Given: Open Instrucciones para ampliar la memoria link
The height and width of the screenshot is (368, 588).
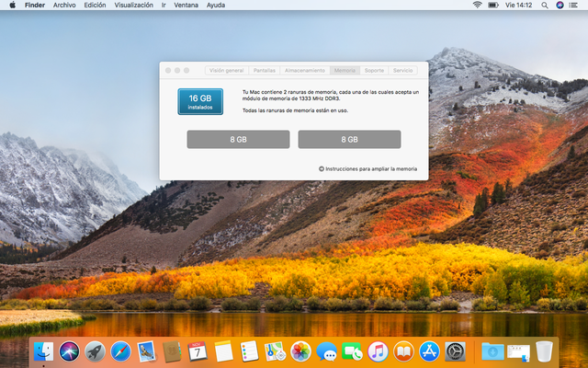Looking at the screenshot, I should (371, 169).
